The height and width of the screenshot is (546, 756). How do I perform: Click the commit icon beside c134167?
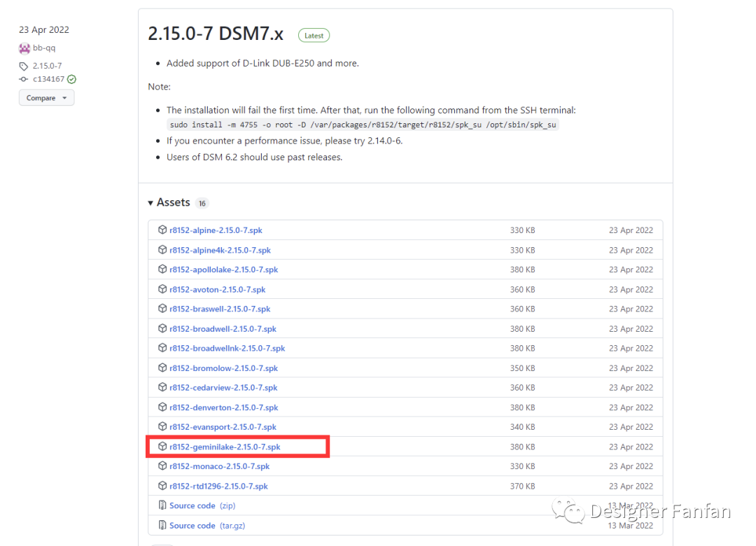point(24,79)
